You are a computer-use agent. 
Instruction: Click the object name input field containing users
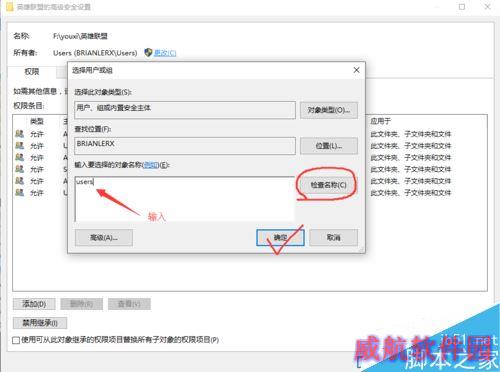185,199
